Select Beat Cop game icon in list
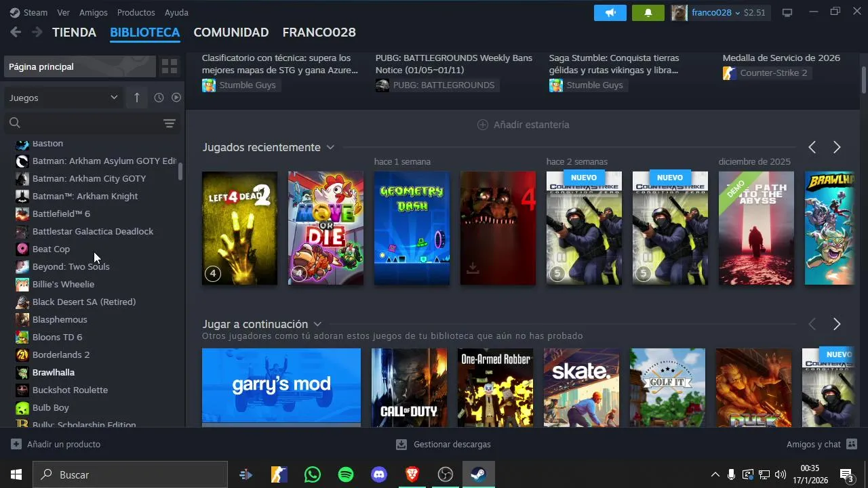The height and width of the screenshot is (488, 868). [x=22, y=249]
